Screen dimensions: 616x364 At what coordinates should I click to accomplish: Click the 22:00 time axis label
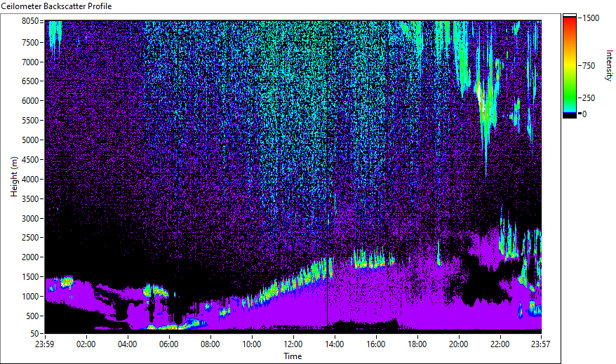tap(500, 344)
